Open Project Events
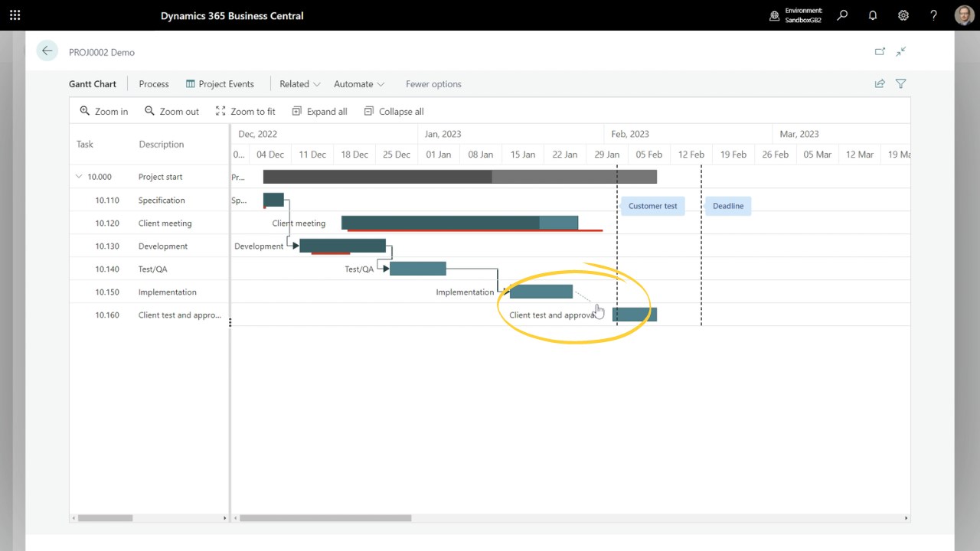 click(220, 84)
